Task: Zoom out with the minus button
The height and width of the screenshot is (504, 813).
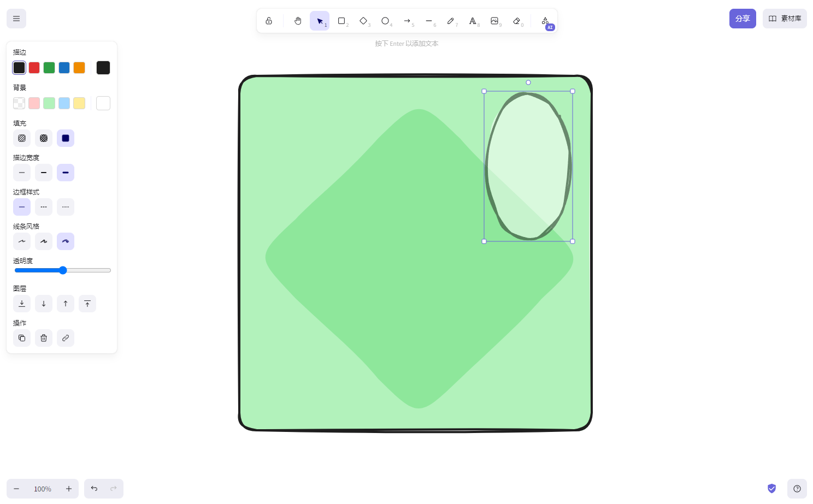Action: 16,489
